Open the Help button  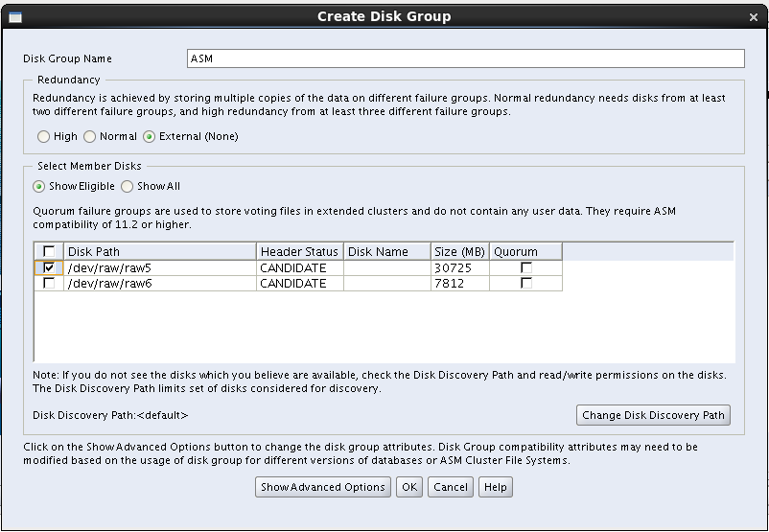pyautogui.click(x=496, y=487)
